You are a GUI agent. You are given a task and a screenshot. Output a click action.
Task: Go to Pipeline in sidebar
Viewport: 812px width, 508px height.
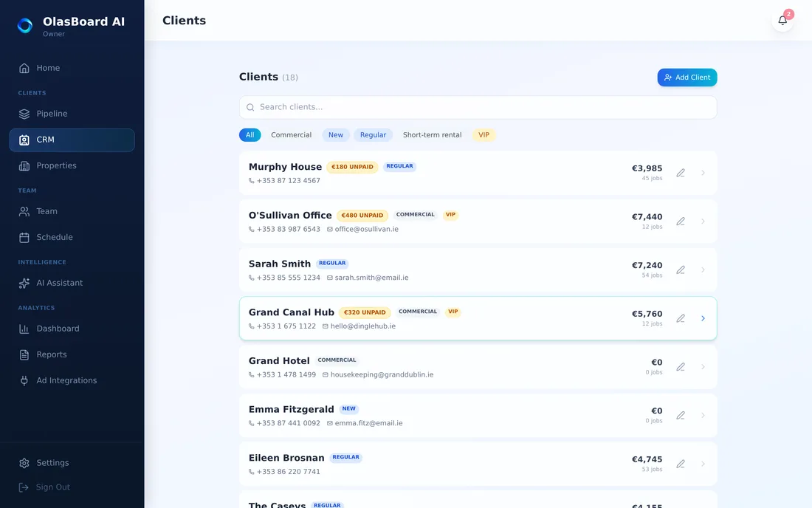(72, 114)
